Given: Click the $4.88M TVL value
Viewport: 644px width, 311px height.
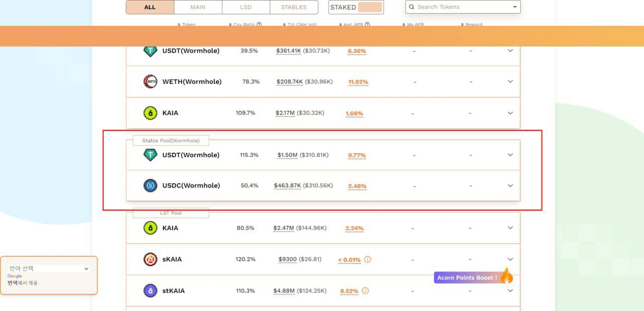Looking at the screenshot, I should tap(284, 290).
